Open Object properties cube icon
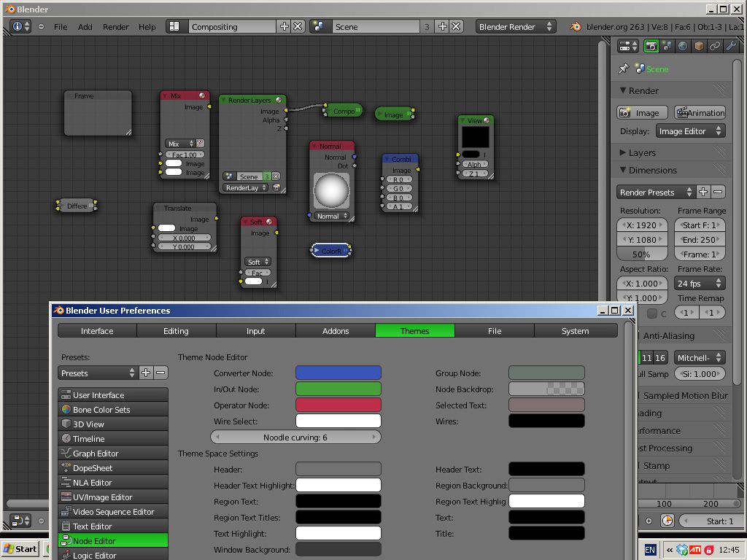 [699, 45]
